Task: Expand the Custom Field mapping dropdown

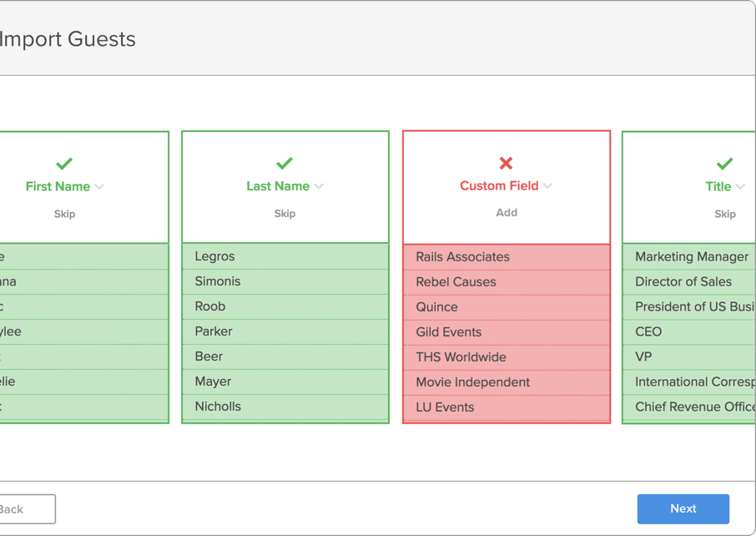Action: point(507,186)
